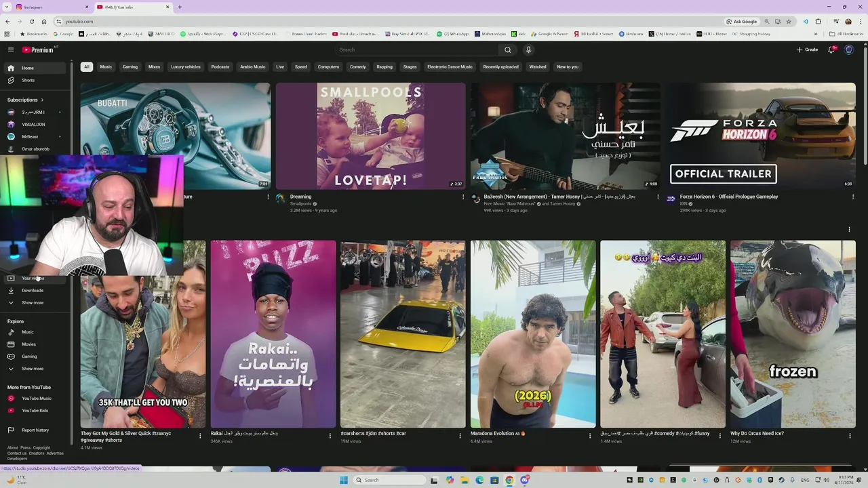Click the YouTube Premium logo
The image size is (868, 488).
click(x=38, y=49)
